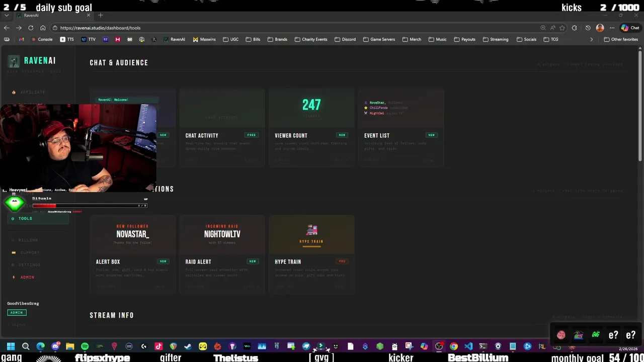Click the RavenAI logo in the sidebar

pyautogui.click(x=32, y=61)
